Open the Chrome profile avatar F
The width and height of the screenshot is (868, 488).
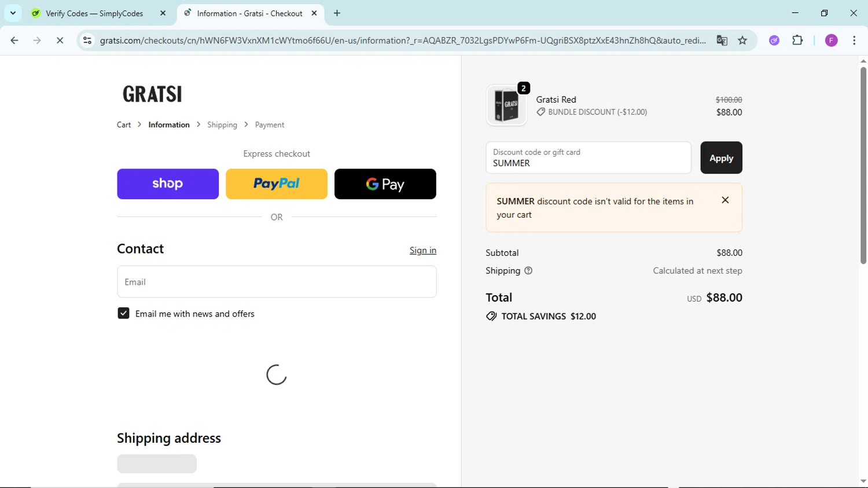(x=832, y=41)
